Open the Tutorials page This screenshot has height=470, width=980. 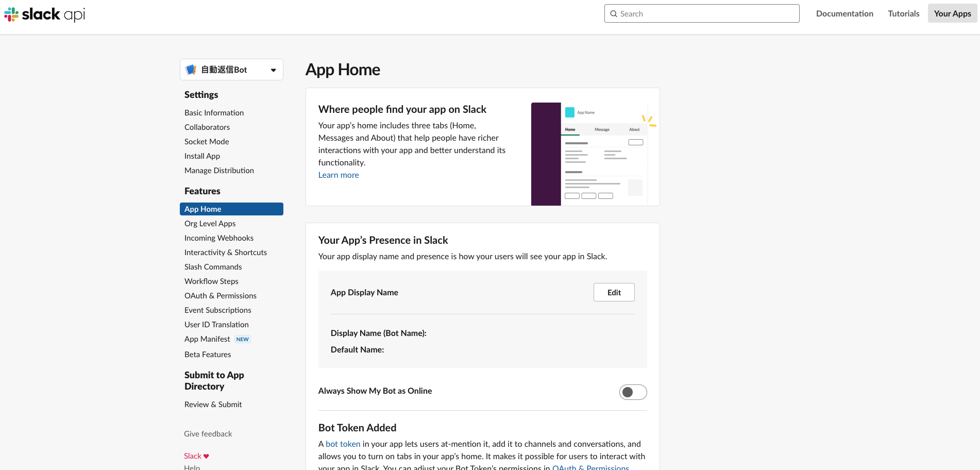coord(903,13)
